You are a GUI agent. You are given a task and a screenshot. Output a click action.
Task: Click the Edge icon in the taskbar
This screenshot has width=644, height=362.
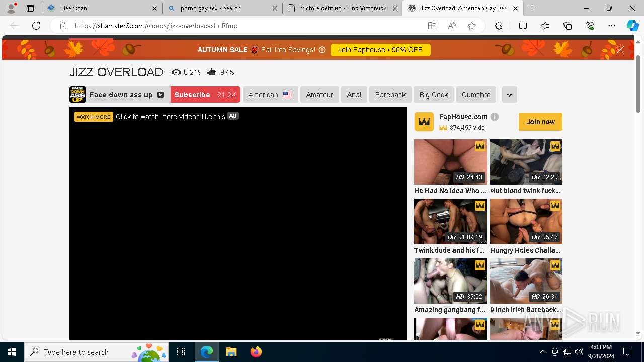pyautogui.click(x=207, y=352)
